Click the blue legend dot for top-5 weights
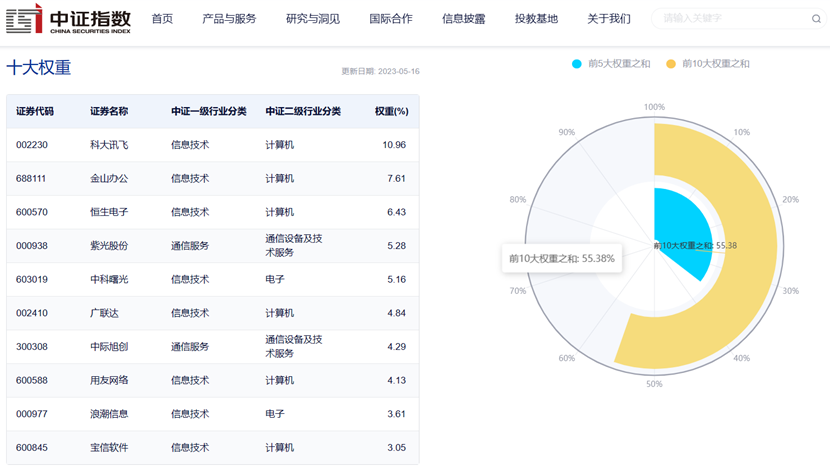 pos(576,64)
